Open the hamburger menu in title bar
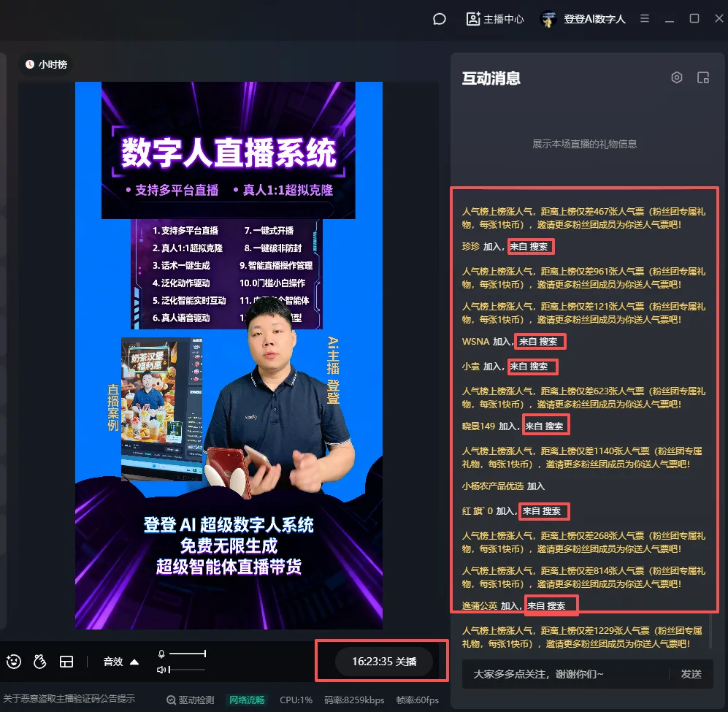Image resolution: width=728 pixels, height=712 pixels. (645, 18)
